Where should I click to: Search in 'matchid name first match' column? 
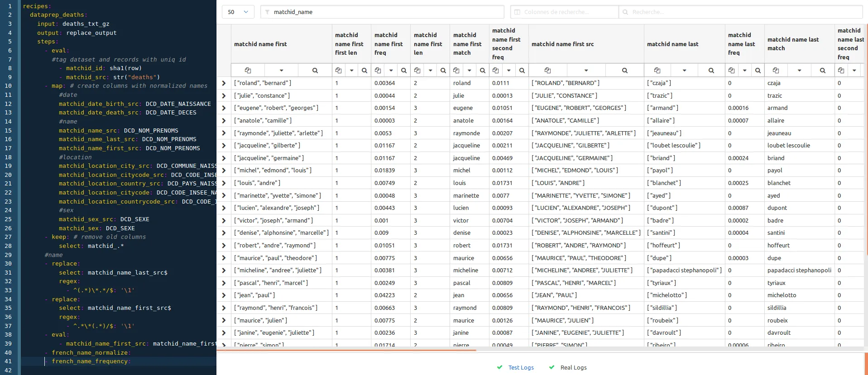click(483, 70)
